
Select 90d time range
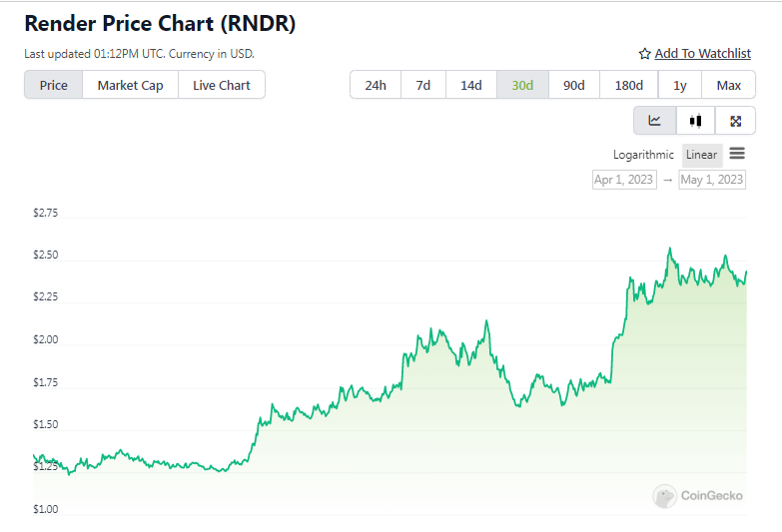point(574,85)
